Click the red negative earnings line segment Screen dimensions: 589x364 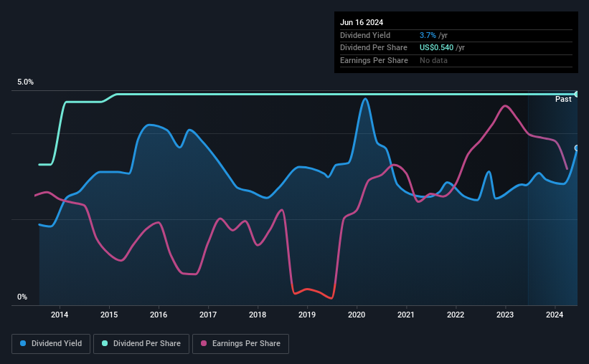313,292
